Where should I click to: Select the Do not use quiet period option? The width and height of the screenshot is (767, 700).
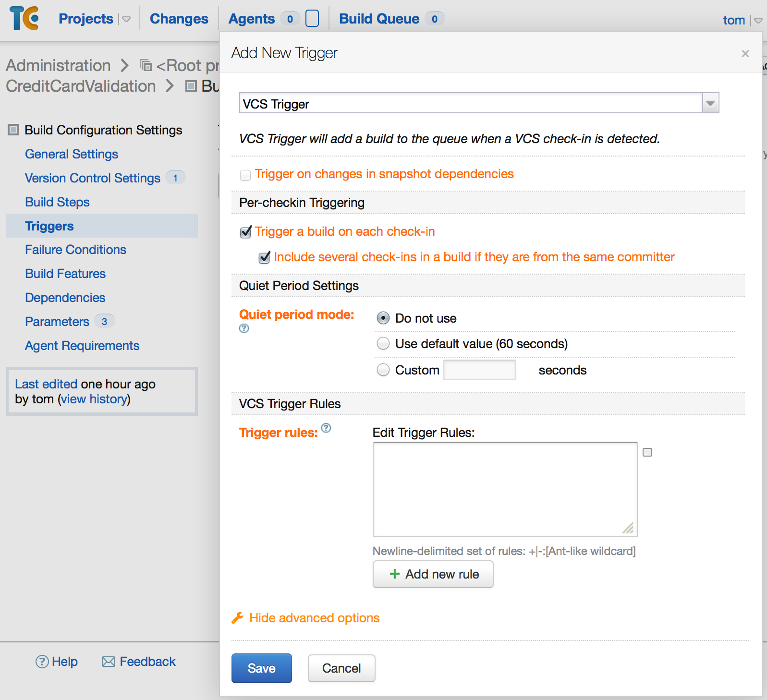(383, 318)
